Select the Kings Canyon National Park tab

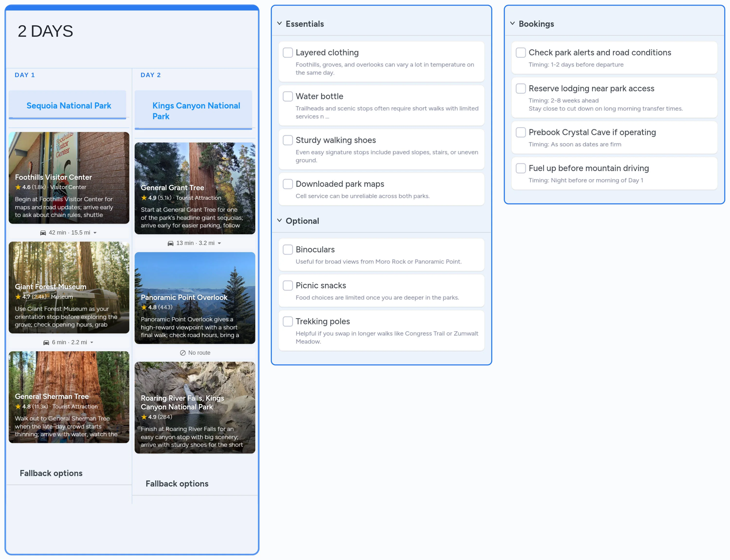click(x=196, y=111)
